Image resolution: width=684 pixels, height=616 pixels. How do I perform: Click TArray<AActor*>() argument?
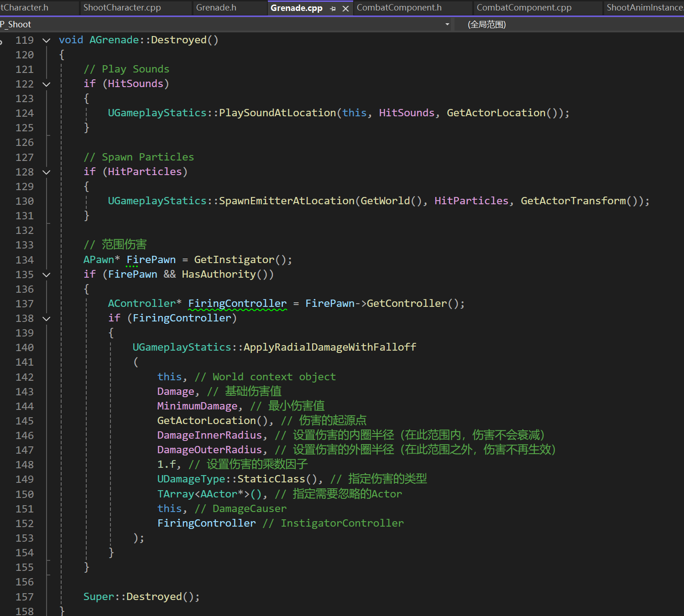pos(209,494)
